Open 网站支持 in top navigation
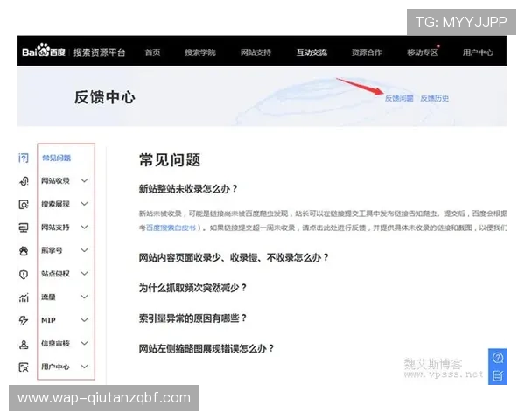The image size is (525, 420). 255,52
